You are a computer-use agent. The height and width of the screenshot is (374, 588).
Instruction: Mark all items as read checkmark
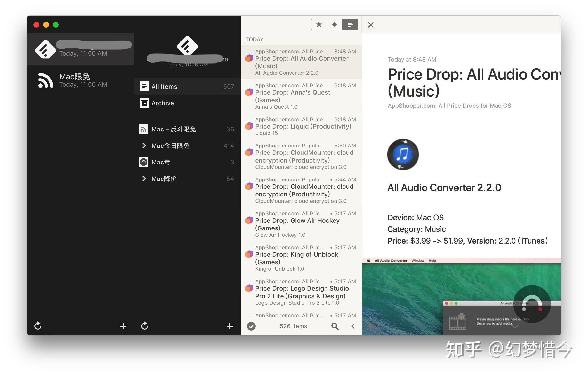coord(251,326)
